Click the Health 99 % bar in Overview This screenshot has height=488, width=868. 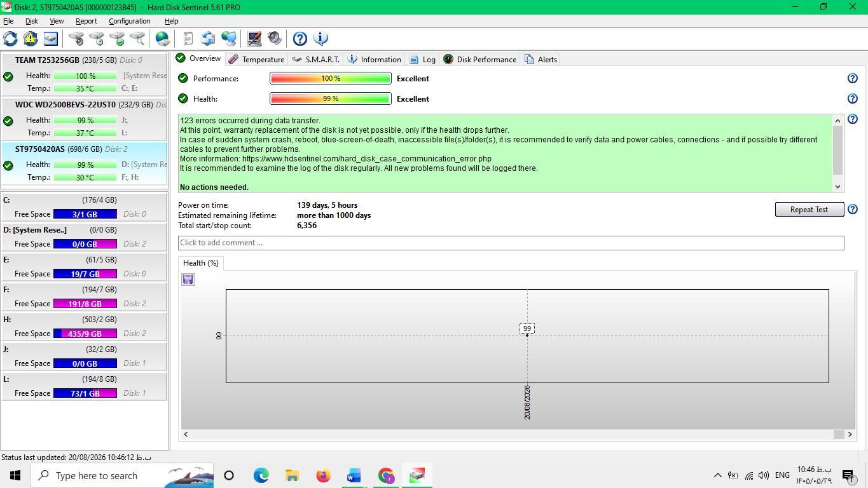(331, 98)
